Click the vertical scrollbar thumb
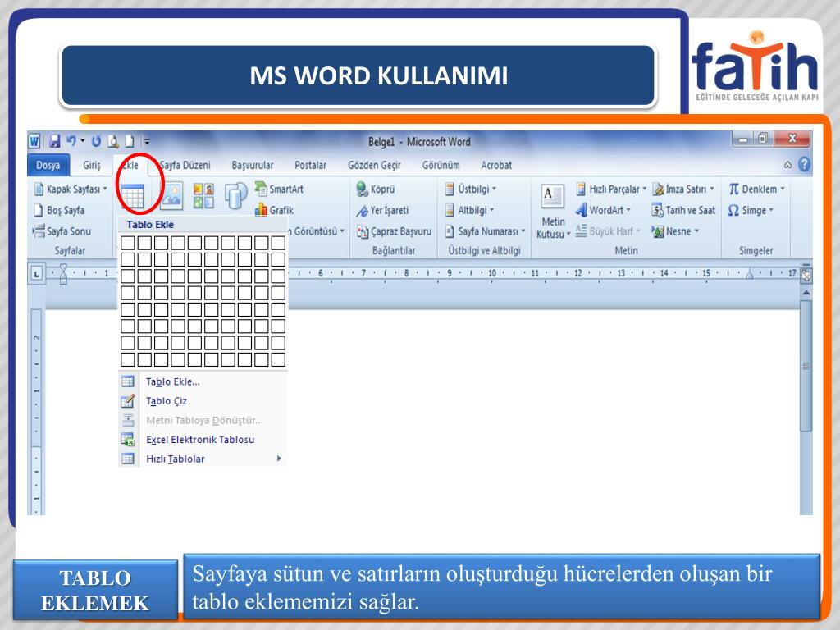 point(806,365)
